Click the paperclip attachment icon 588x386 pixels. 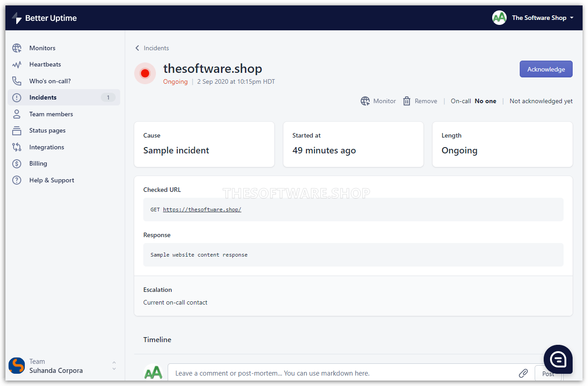[523, 373]
